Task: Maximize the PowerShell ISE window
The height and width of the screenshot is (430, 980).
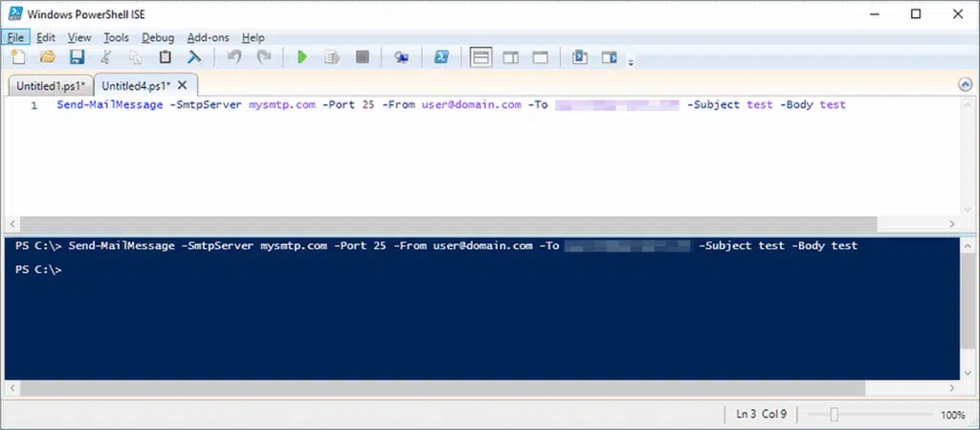Action: pos(916,13)
